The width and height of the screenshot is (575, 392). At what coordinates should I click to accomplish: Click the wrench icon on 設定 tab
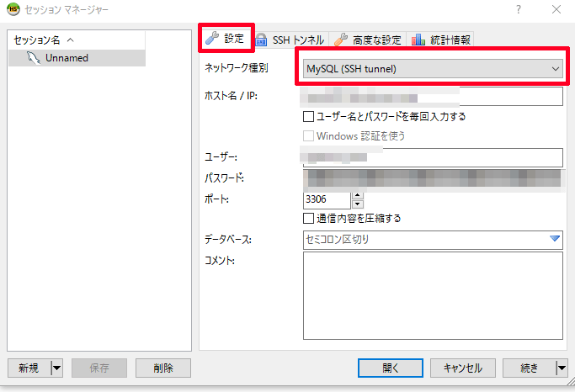[212, 38]
